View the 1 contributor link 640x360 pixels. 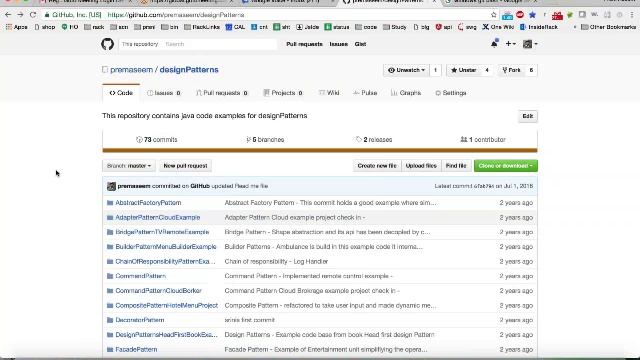pos(483,140)
